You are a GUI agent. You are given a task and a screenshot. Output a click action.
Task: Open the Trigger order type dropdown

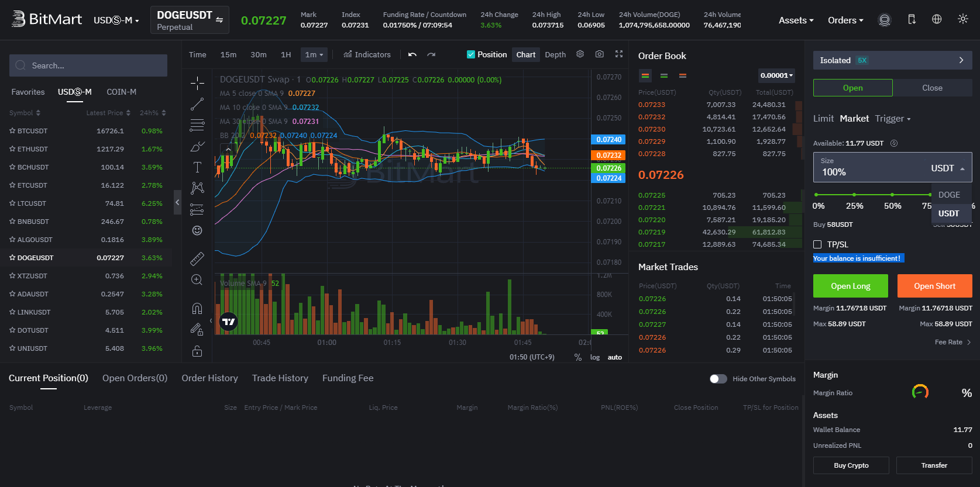[893, 119]
